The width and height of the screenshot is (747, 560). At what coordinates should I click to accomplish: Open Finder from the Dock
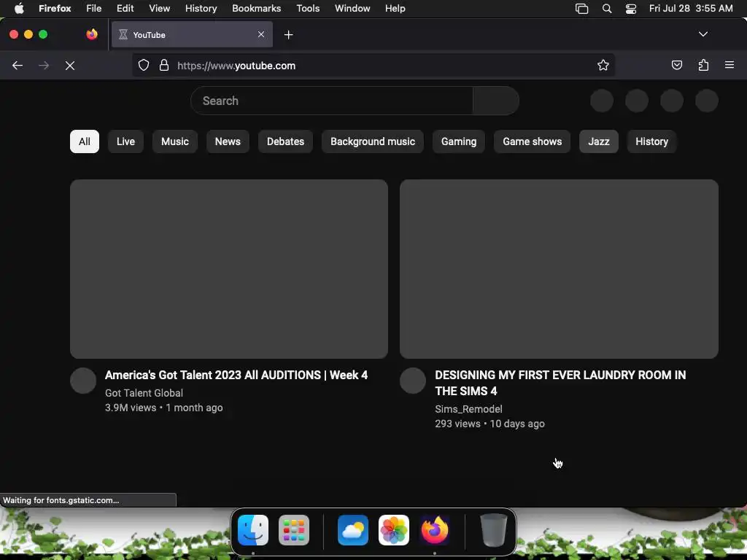point(253,530)
